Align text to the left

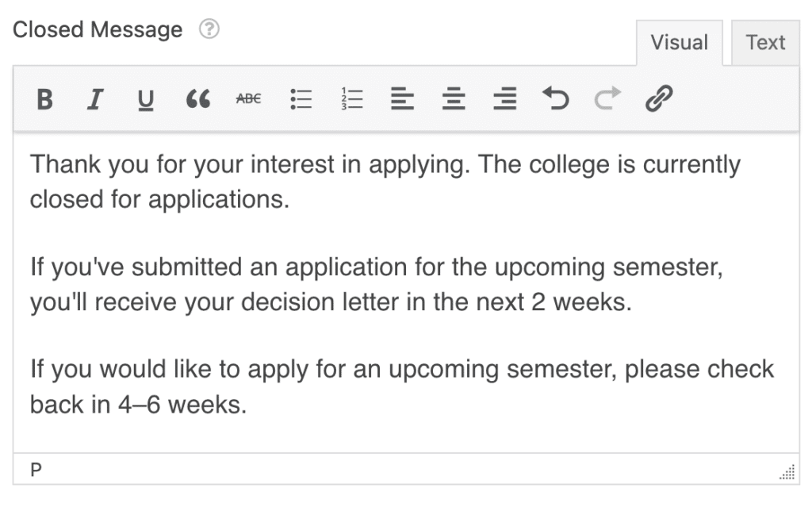(403, 98)
